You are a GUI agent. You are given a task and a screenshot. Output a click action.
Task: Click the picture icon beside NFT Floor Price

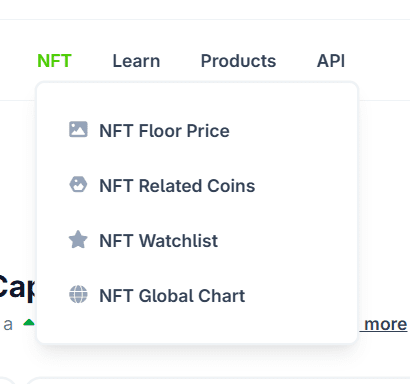[78, 129]
